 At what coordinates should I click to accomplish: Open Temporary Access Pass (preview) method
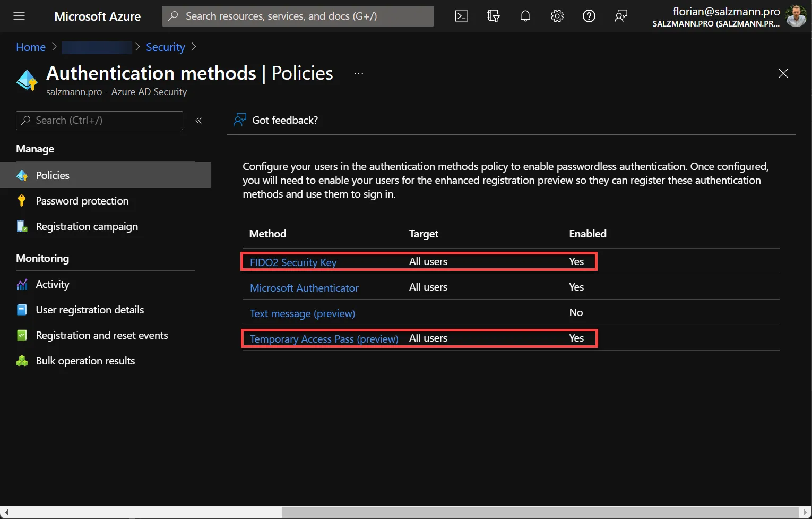(x=324, y=338)
